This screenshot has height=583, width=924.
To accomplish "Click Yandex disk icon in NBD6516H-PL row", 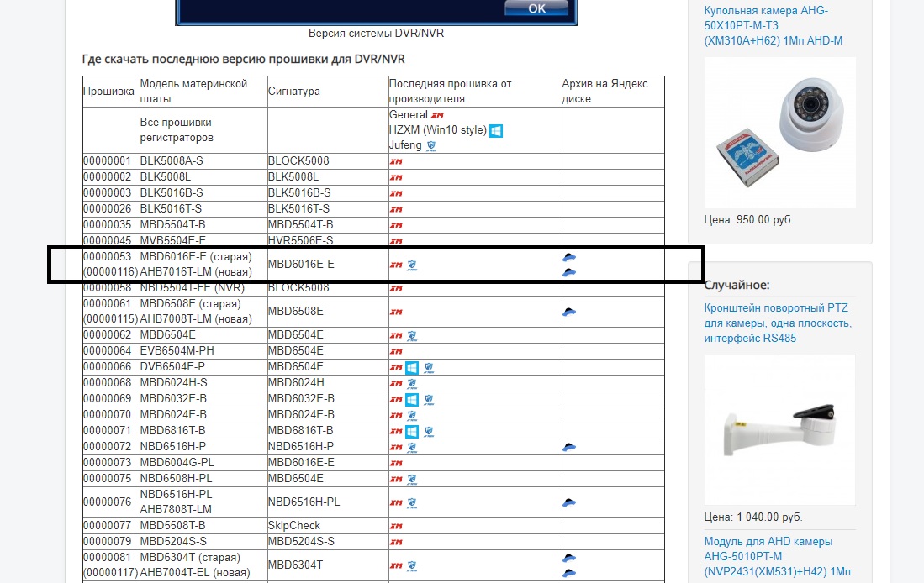I will pyautogui.click(x=569, y=502).
